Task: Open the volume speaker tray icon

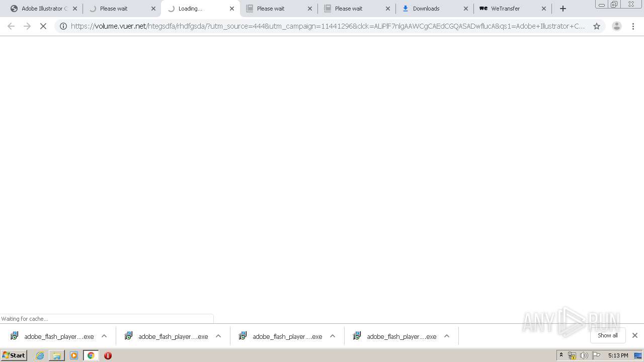Action: coord(584,355)
